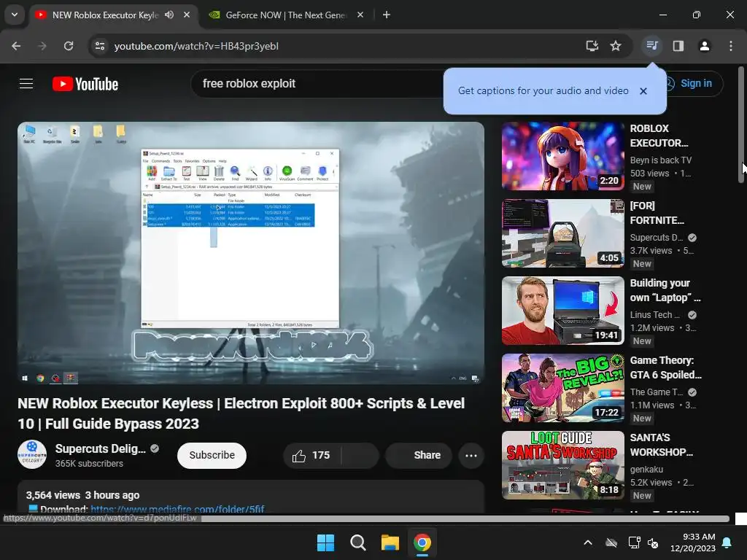Image resolution: width=747 pixels, height=560 pixels.
Task: Open File Explorer from taskbar
Action: point(390,542)
